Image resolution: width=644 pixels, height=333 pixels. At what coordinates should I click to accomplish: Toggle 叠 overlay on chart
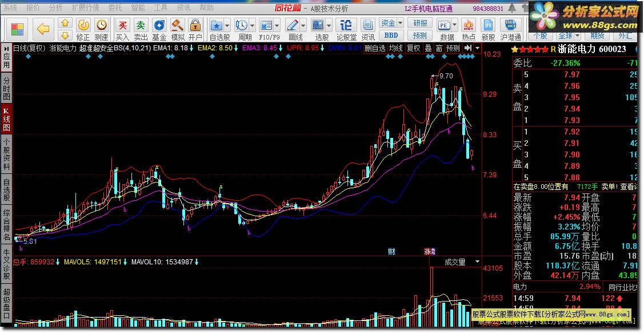pos(428,48)
